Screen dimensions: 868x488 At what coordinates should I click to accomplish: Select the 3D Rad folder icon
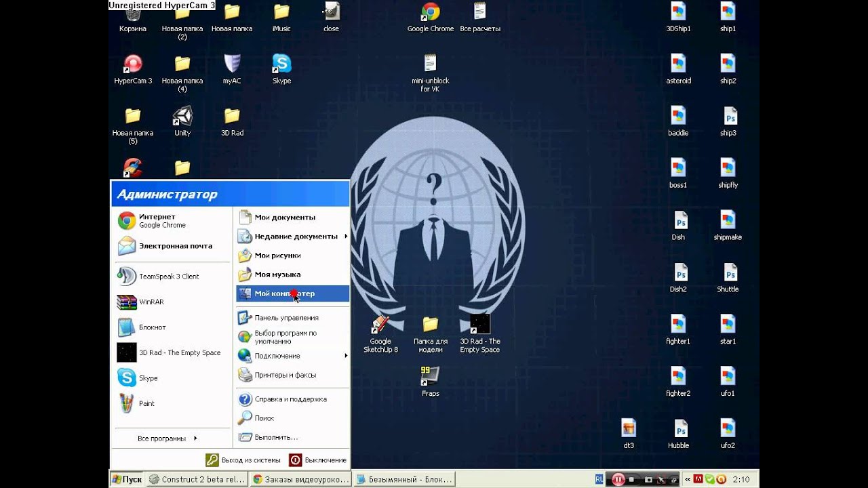232,122
